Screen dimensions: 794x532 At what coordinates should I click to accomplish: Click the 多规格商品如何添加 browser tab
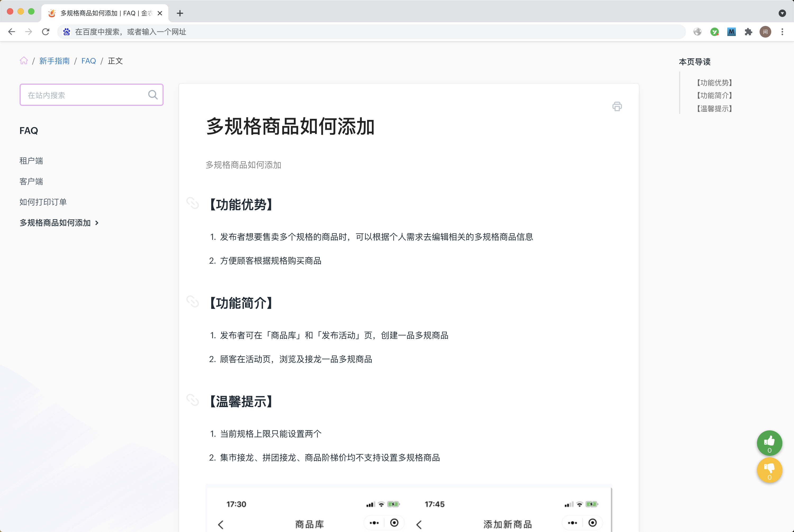(105, 13)
